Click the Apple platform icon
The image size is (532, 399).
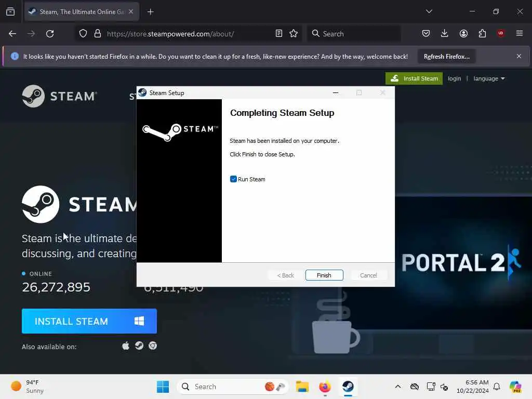126,345
